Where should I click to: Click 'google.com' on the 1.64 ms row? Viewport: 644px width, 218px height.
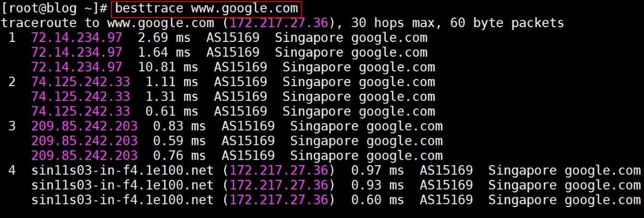(x=389, y=52)
